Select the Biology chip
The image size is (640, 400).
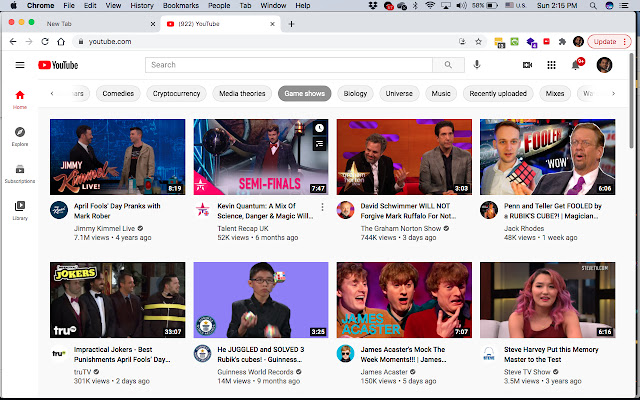[355, 93]
